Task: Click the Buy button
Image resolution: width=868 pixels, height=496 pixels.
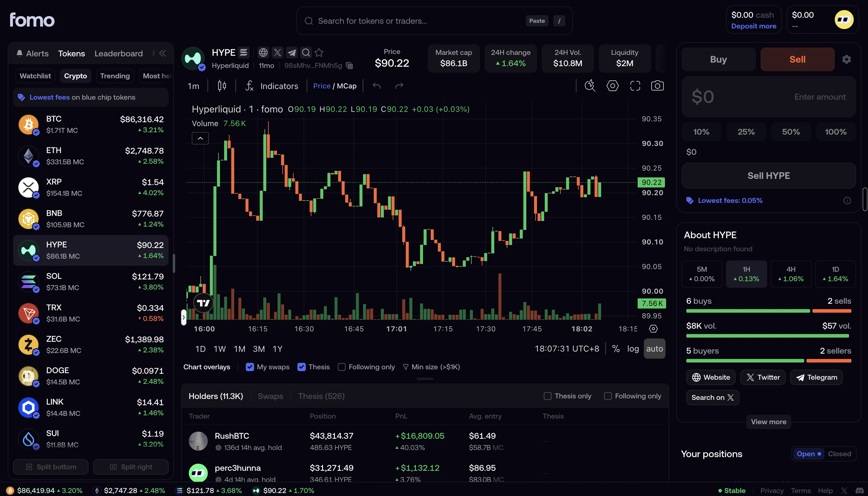Action: click(718, 59)
